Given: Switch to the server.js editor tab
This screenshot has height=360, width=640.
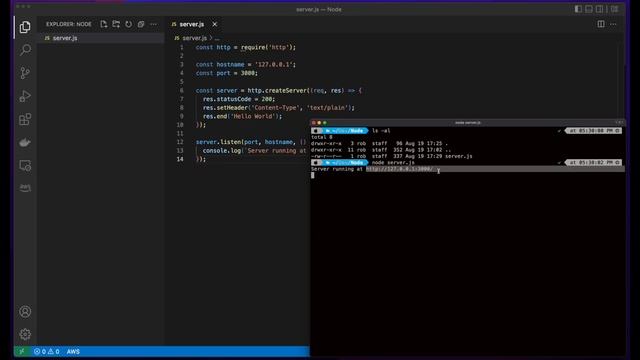Looking at the screenshot, I should tap(191, 24).
